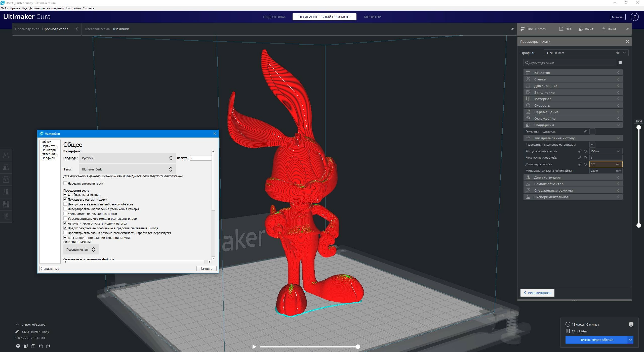This screenshot has height=352, width=644.
Task: Switch to right side view icon
Action: [x=48, y=346]
